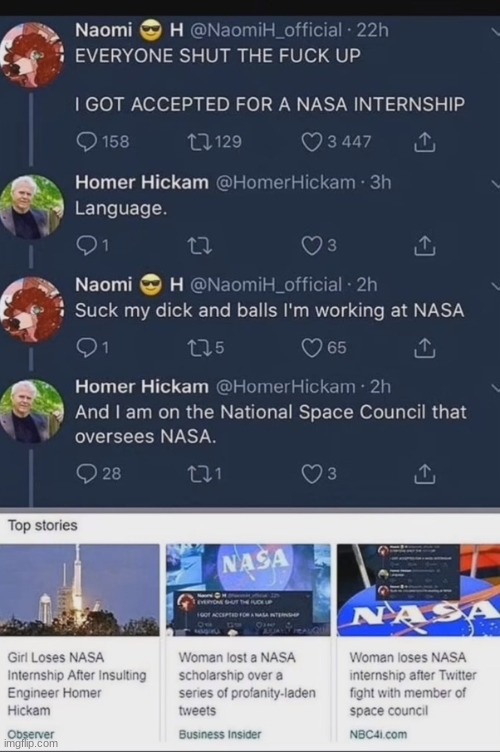Open @HomerHickam handle on 'Language.' tweet
This screenshot has width=500, height=752.
click(286, 182)
